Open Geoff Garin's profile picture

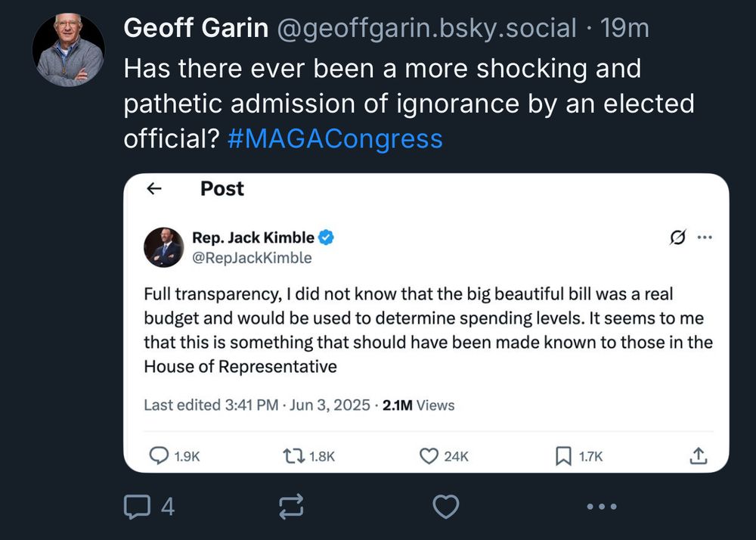tap(68, 50)
